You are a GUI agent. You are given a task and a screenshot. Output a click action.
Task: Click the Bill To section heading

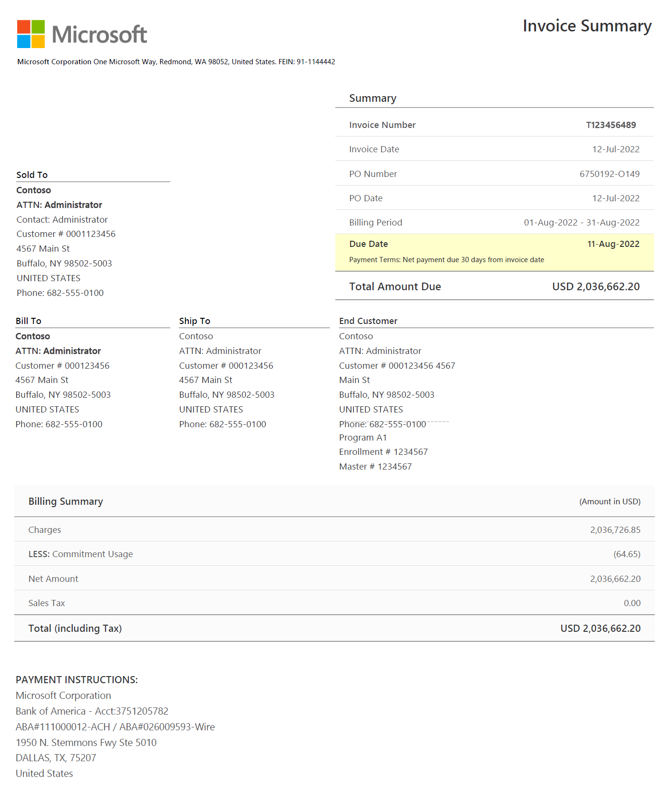click(29, 321)
